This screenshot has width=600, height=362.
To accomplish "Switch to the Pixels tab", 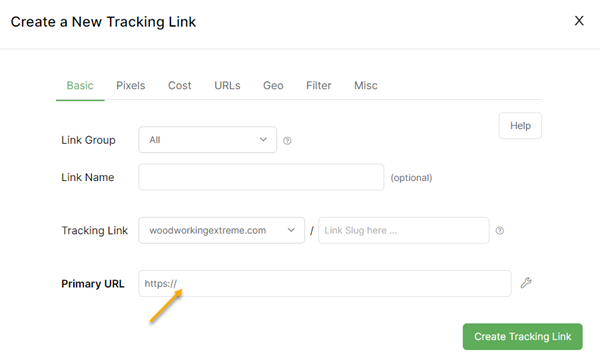I will coord(130,85).
